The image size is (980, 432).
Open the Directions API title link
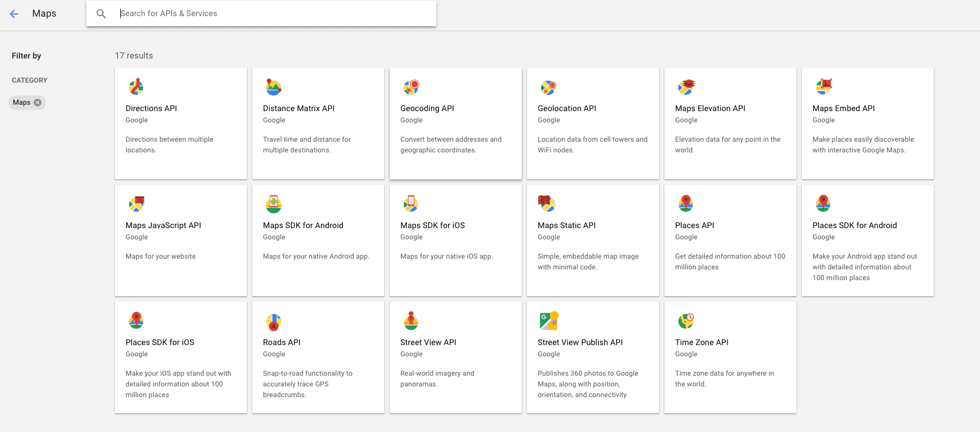coord(151,108)
